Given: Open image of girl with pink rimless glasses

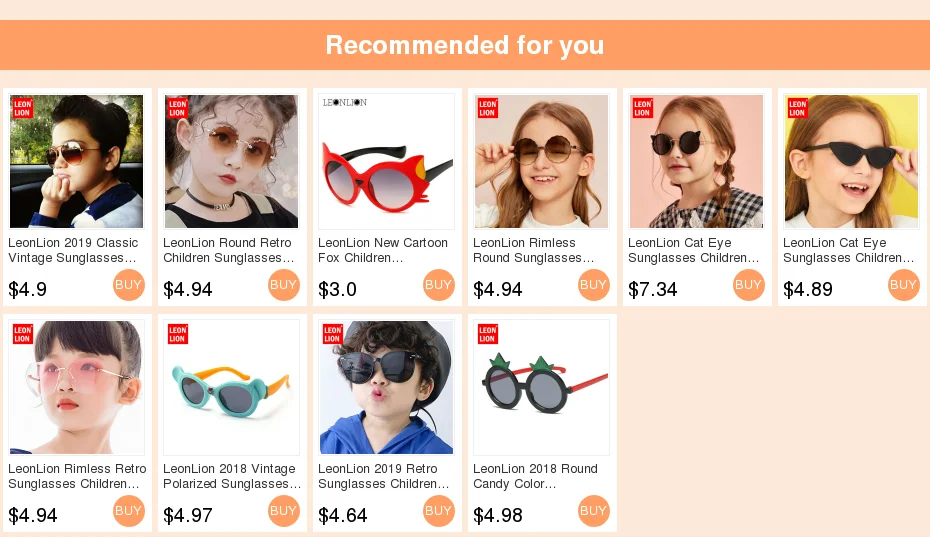Looking at the screenshot, I should pos(77,387).
